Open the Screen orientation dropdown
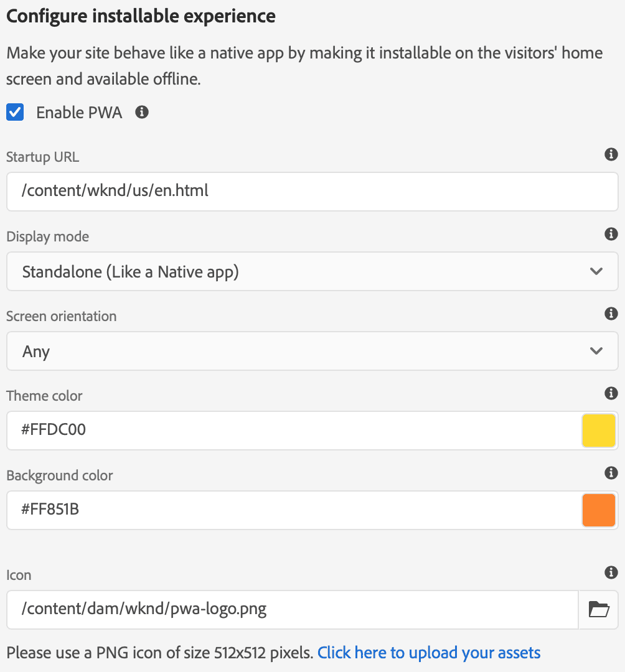The width and height of the screenshot is (625, 672). tap(596, 351)
